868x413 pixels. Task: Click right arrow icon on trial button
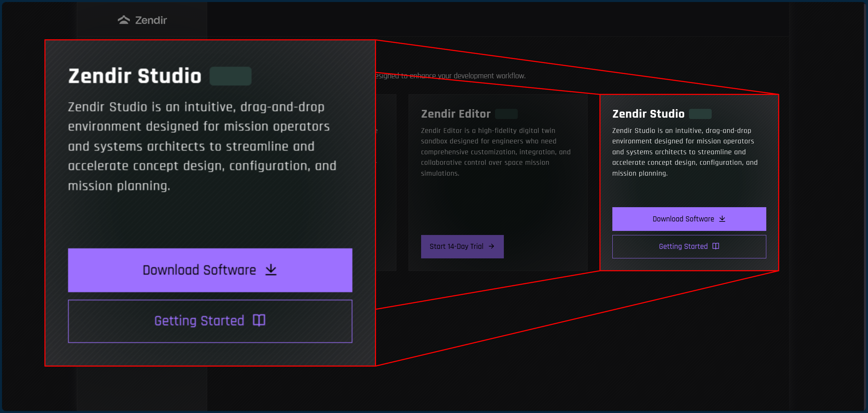491,247
